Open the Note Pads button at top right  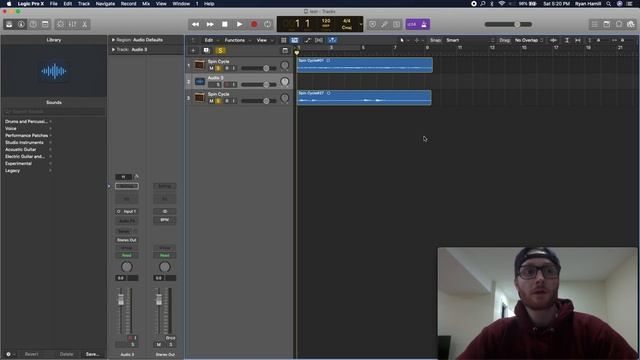607,24
